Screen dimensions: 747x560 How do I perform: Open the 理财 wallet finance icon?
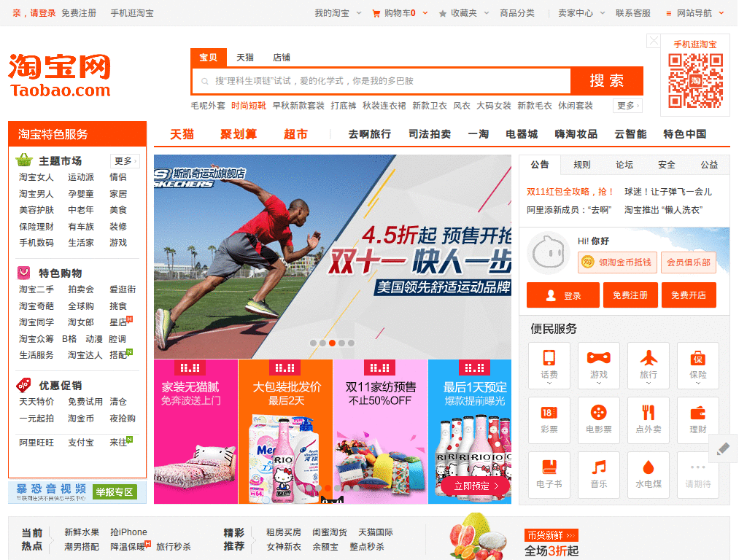click(697, 420)
